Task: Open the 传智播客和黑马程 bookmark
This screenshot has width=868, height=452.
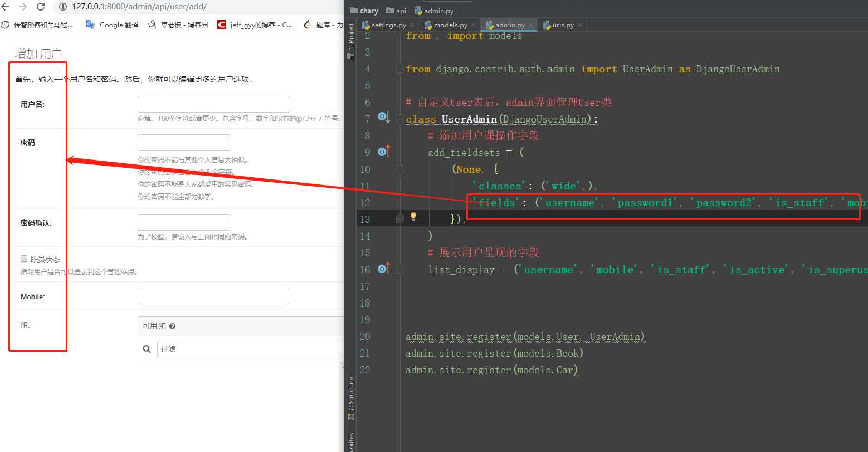Action: (x=37, y=25)
